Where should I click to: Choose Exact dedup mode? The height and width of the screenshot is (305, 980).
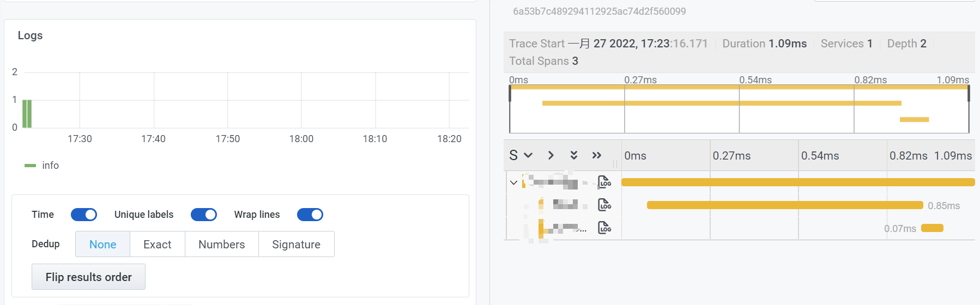point(157,245)
